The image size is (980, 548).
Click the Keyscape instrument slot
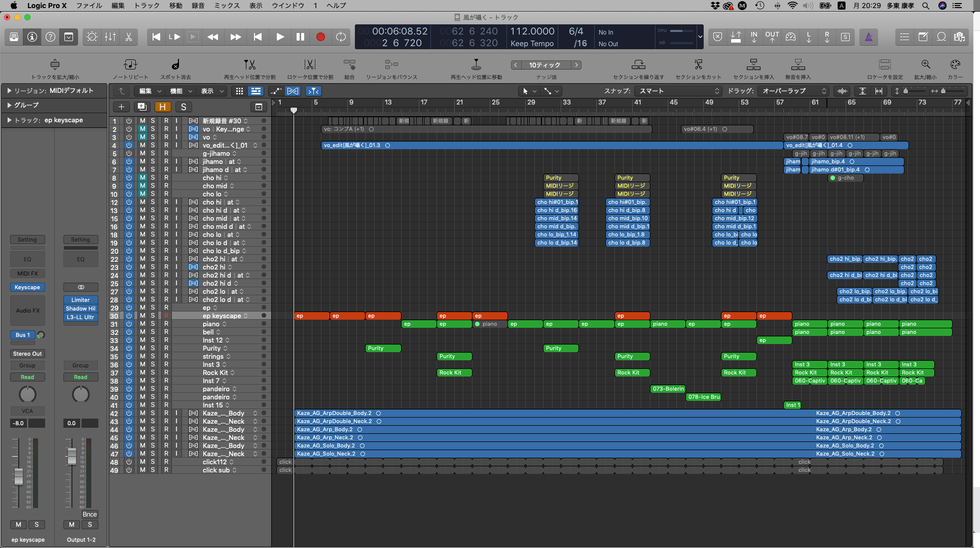27,287
